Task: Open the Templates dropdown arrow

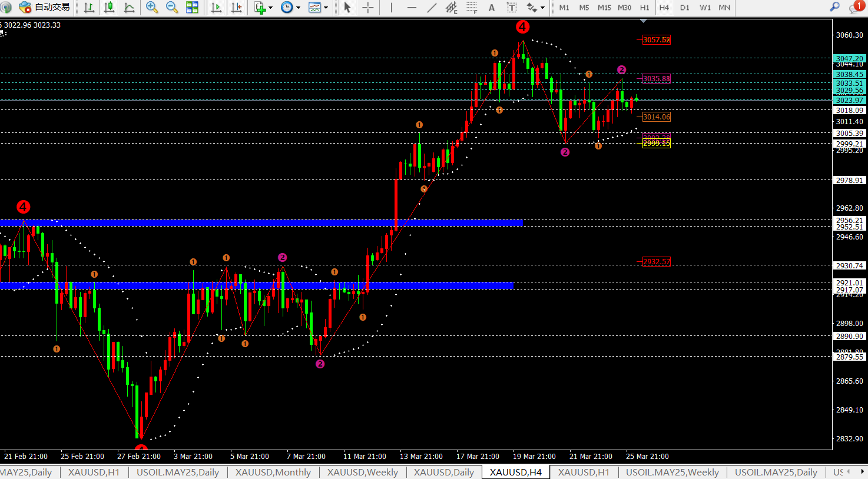Action: tap(326, 8)
